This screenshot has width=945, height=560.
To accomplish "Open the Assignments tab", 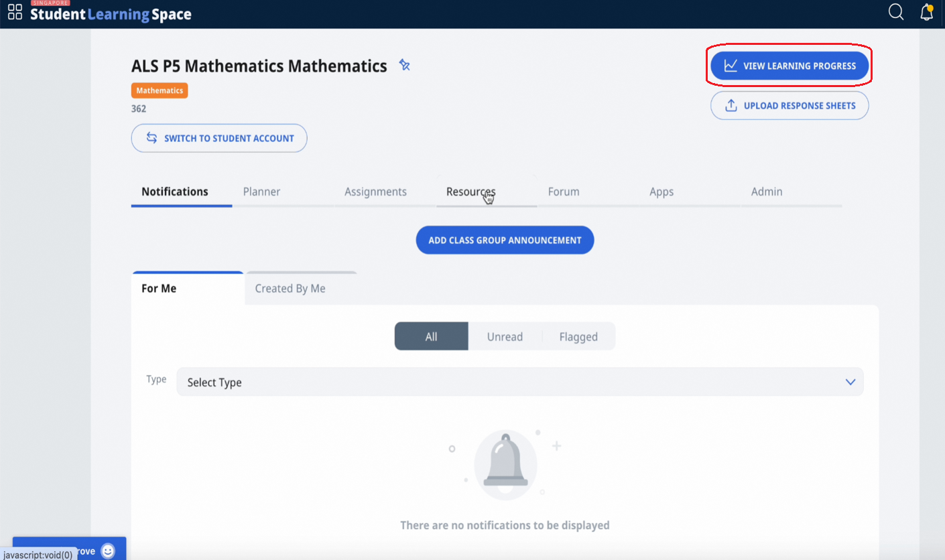I will click(375, 191).
